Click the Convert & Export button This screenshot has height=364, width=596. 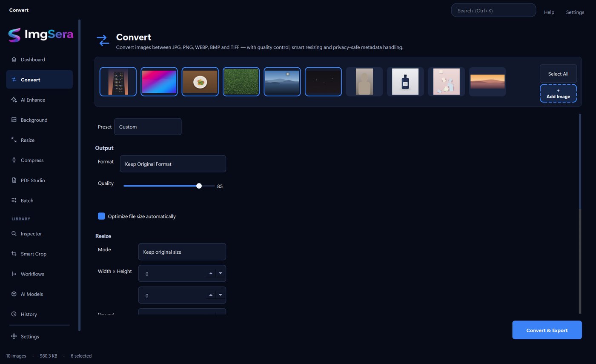pyautogui.click(x=547, y=330)
